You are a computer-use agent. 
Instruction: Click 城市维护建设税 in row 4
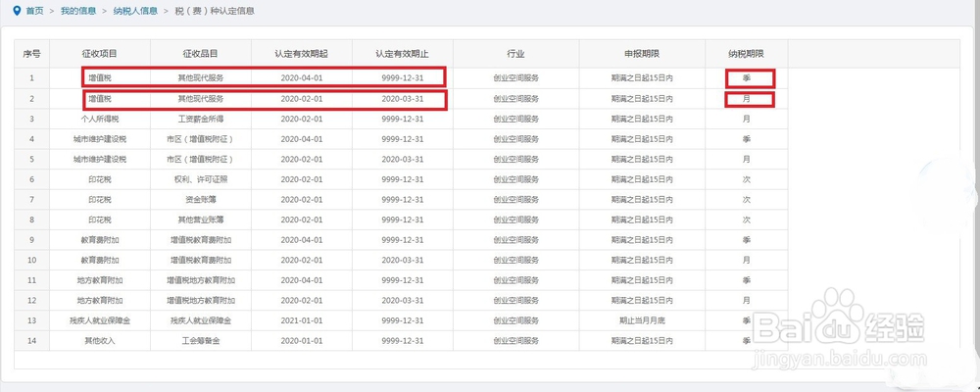tap(100, 139)
